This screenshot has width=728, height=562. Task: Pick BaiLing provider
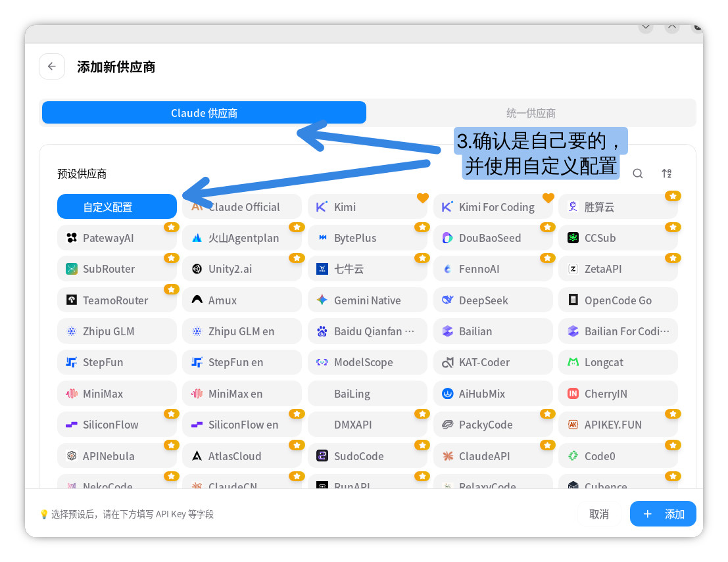coord(367,394)
